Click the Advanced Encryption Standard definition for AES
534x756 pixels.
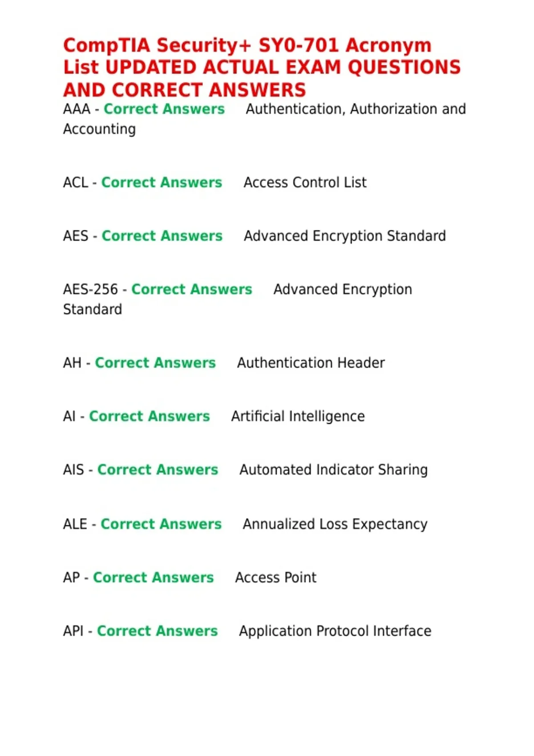click(344, 236)
